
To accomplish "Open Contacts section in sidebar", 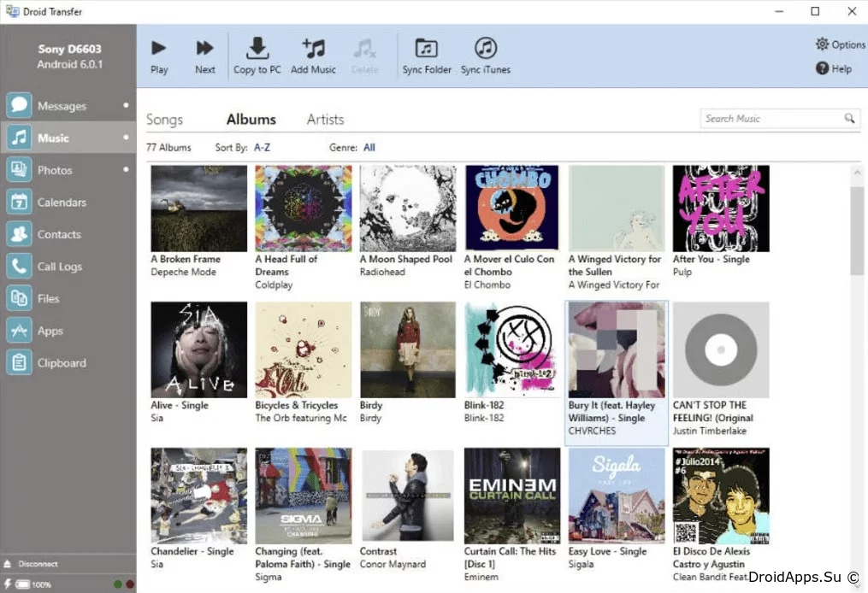I will click(68, 234).
